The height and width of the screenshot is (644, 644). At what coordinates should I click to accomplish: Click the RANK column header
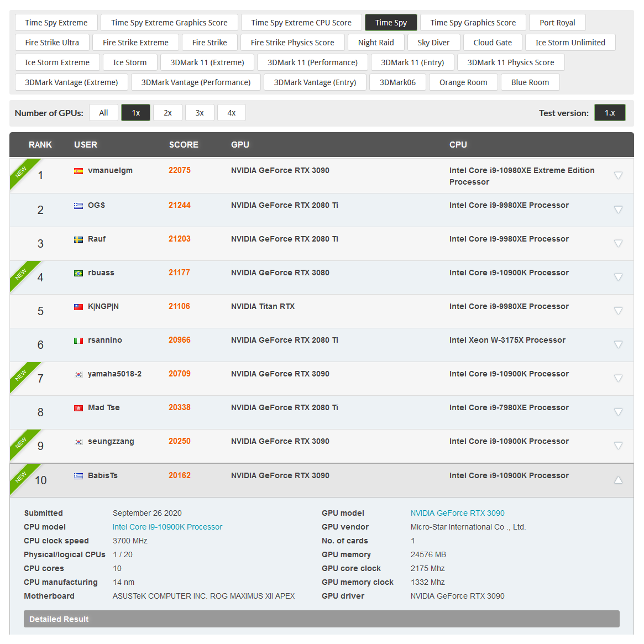pos(40,145)
